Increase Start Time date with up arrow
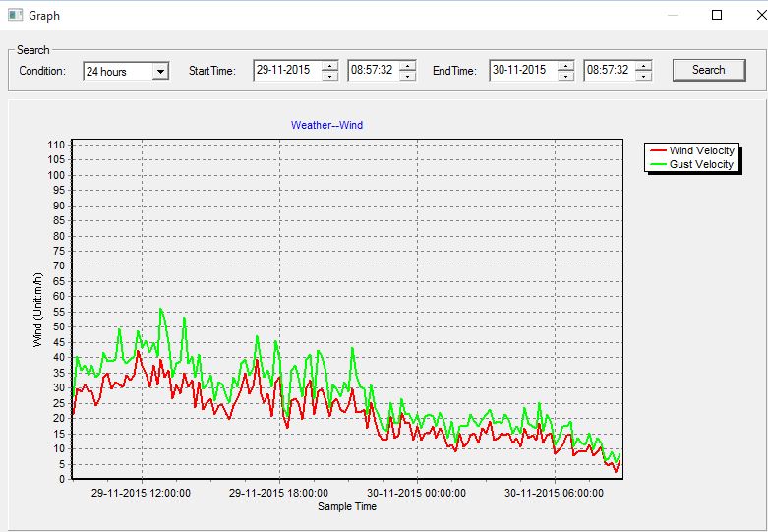768x532 pixels. click(330, 66)
